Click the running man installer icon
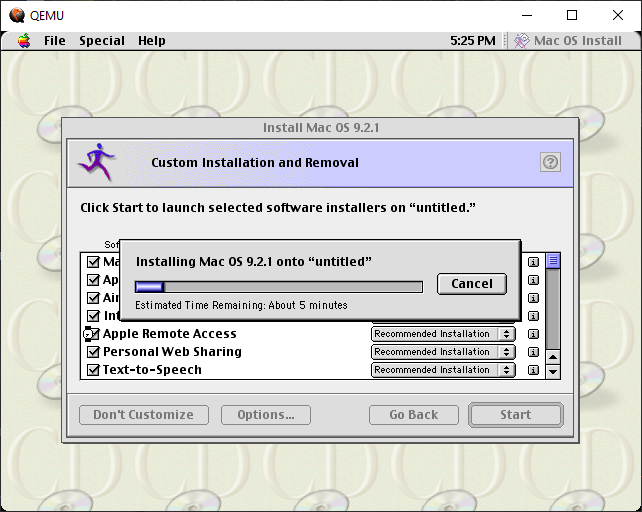Viewport: 642px width, 512px height. tap(97, 161)
